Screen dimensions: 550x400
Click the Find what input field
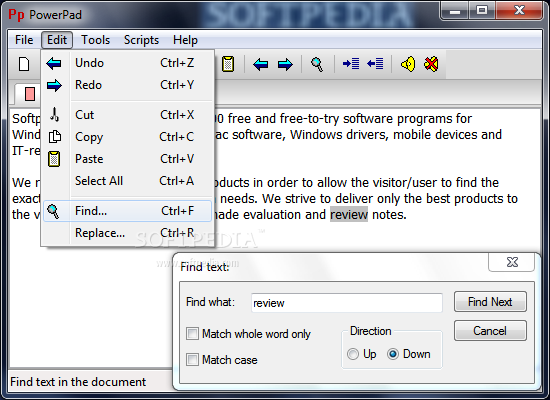[347, 303]
